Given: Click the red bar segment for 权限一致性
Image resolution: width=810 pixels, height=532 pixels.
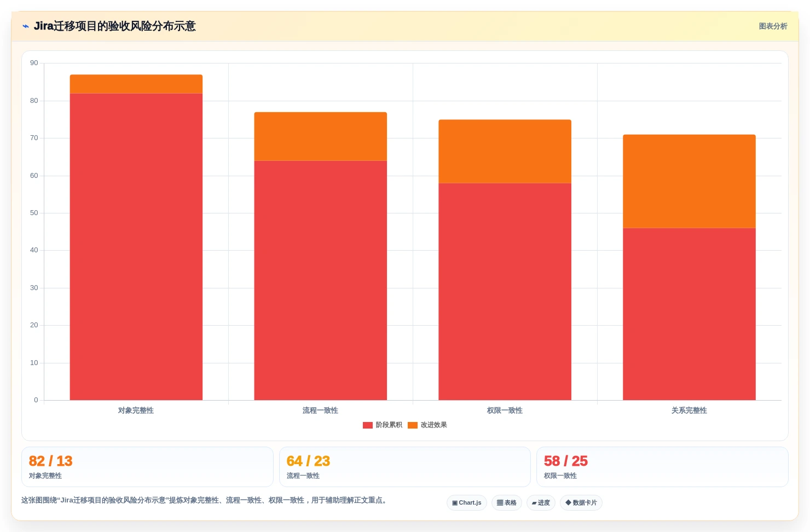Looking at the screenshot, I should coord(505,292).
